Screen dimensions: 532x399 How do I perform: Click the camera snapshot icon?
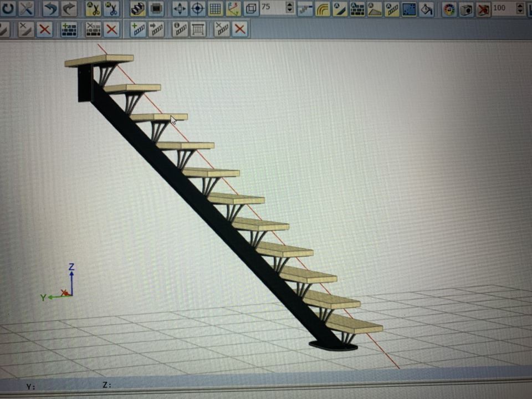[x=467, y=10]
